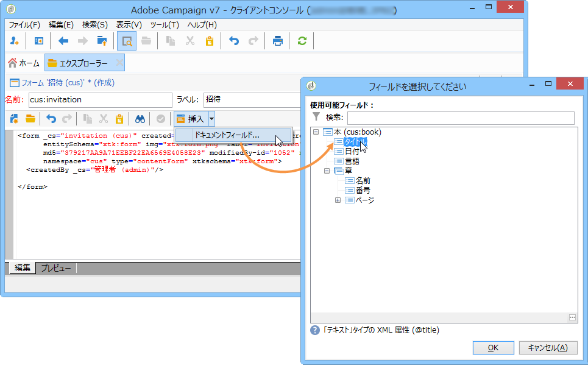Select the プレビュー bottom tab
Screen dimensions: 588x374
[x=56, y=268]
